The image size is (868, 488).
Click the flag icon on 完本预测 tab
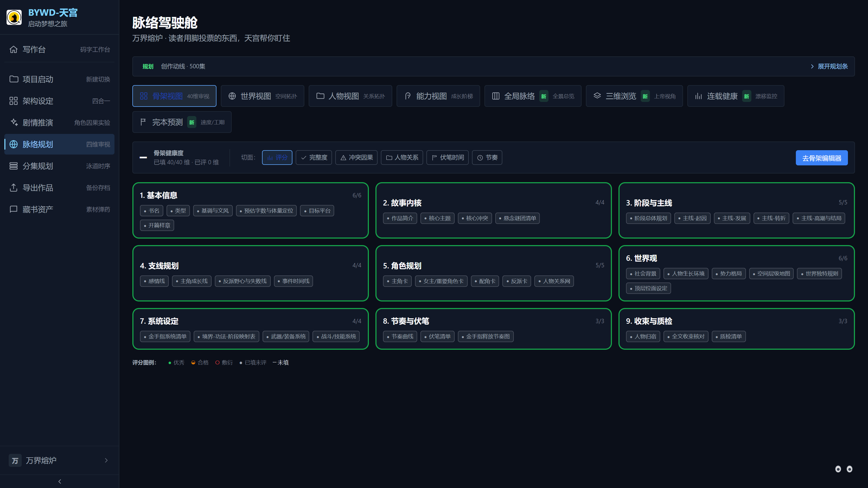[x=143, y=122]
